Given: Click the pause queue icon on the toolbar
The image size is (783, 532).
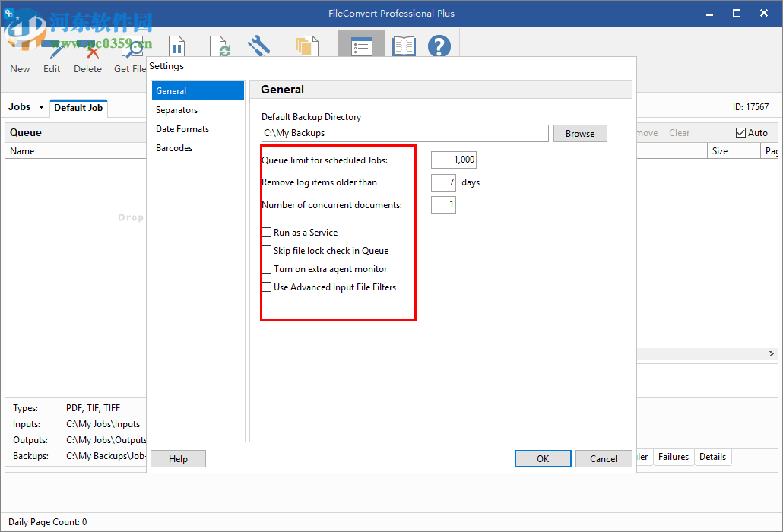Looking at the screenshot, I should pos(176,46).
